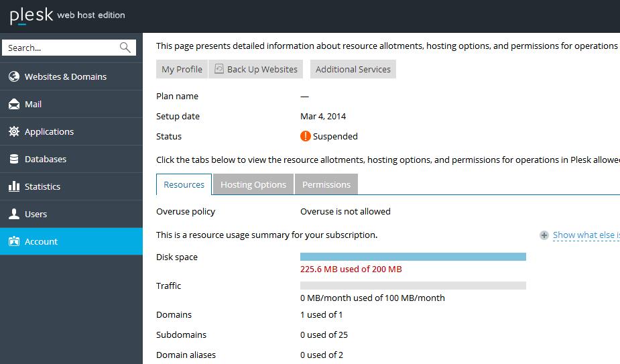Expand the 'Show what else' section
This screenshot has height=364, width=620.
point(584,235)
